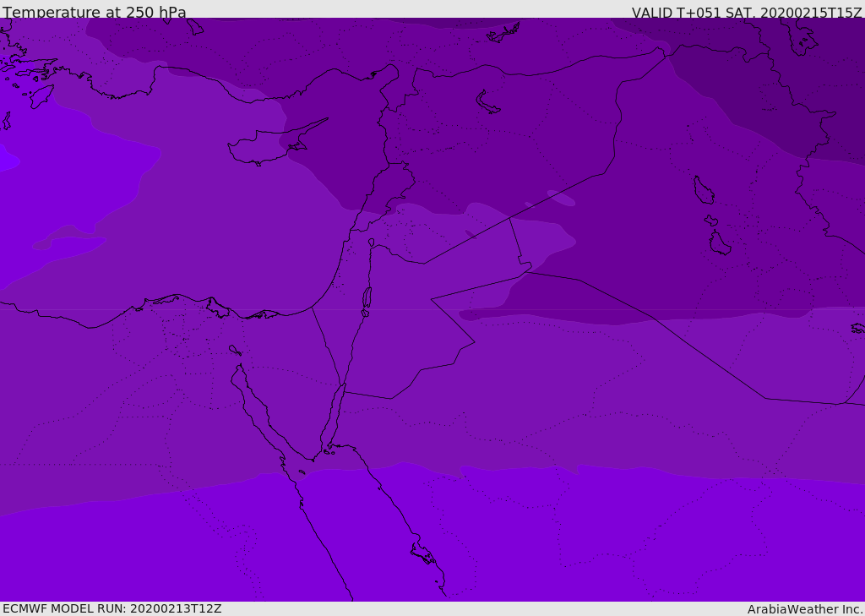Click the small light patch over eastern Syria

point(561,198)
